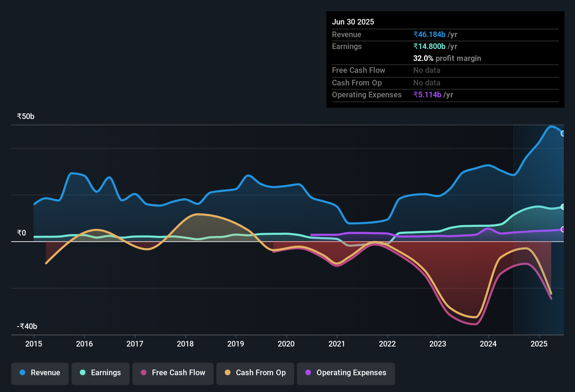This screenshot has width=575, height=392.
Task: Click the 2020 x-axis year label
Action: (286, 344)
